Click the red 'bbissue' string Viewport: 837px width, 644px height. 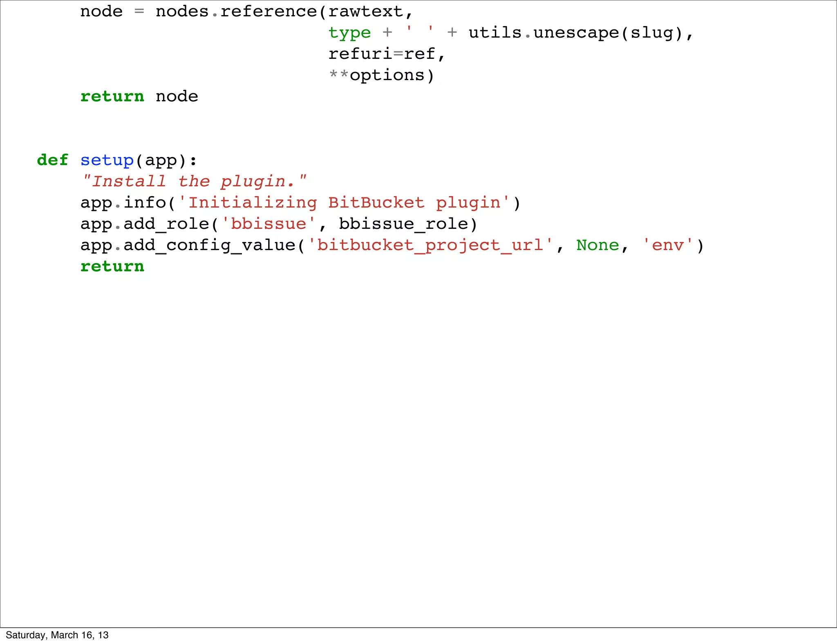[269, 224]
